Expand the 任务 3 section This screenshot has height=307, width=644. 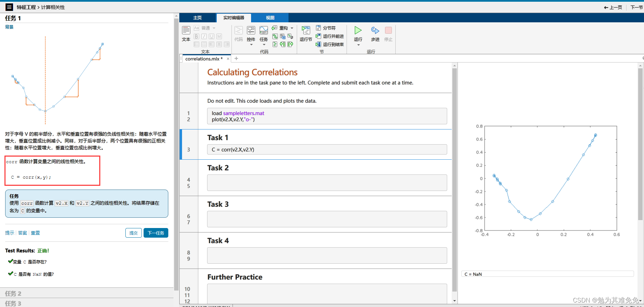pyautogui.click(x=87, y=303)
